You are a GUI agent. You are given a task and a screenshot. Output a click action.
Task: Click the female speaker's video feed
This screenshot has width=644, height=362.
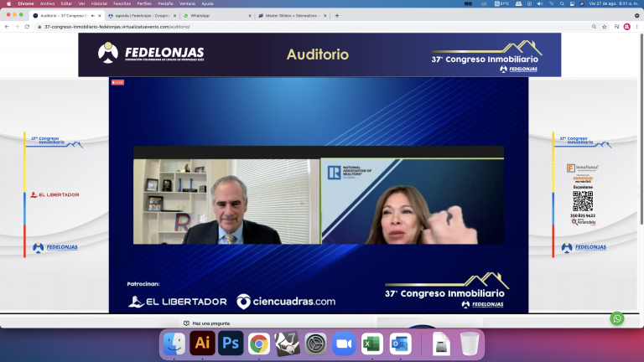[413, 201]
